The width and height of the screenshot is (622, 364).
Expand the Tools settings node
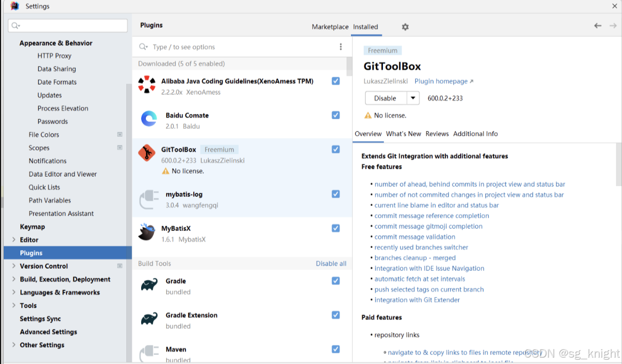click(14, 305)
